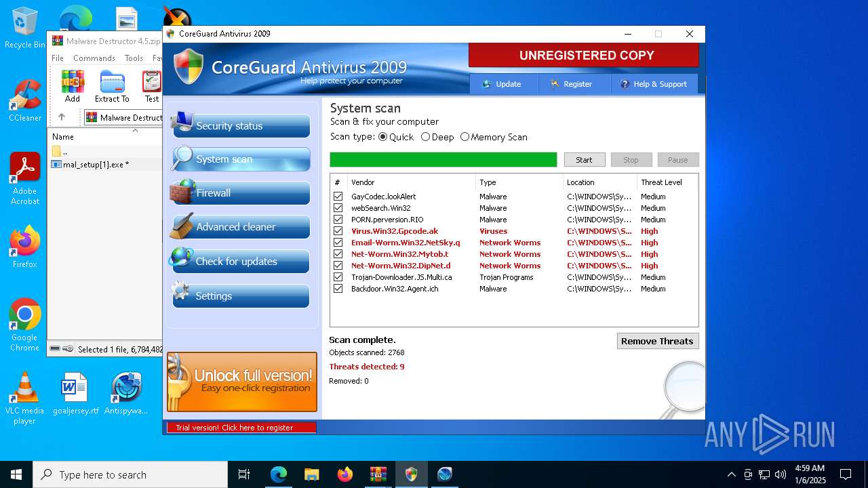Click the Update tab
Image resolution: width=868 pixels, height=488 pixels.
tap(502, 84)
